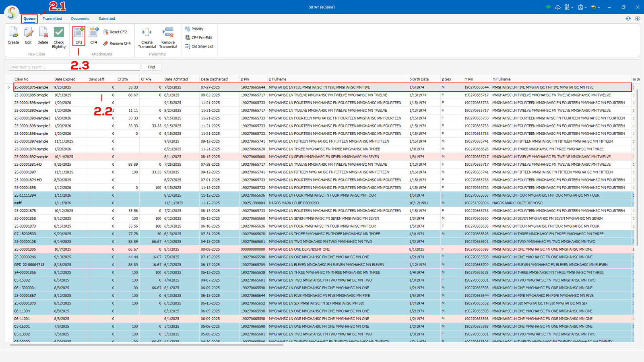Switch to the Transmitted tab
The image size is (644, 362).
point(52,19)
